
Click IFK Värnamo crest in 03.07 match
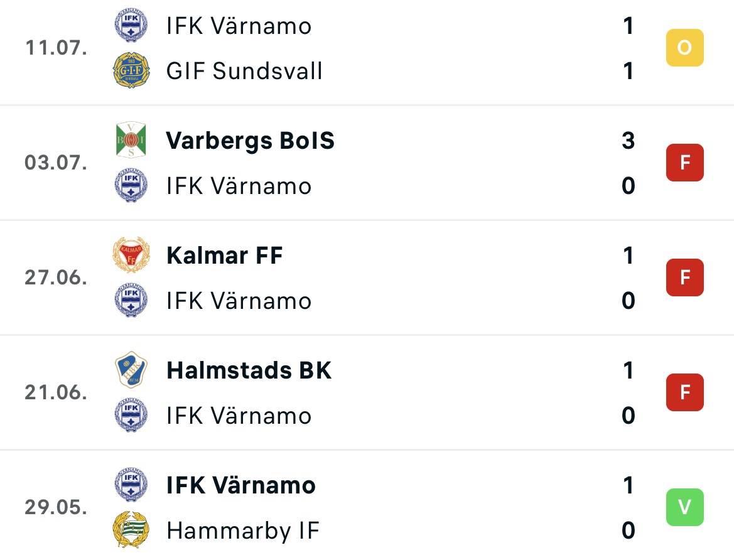[131, 185]
